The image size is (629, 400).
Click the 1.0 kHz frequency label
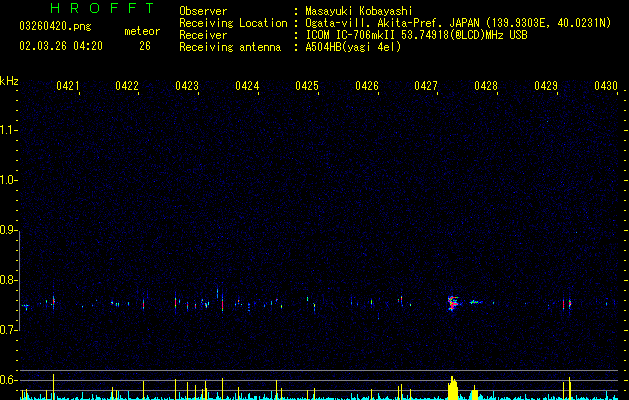tap(8, 180)
